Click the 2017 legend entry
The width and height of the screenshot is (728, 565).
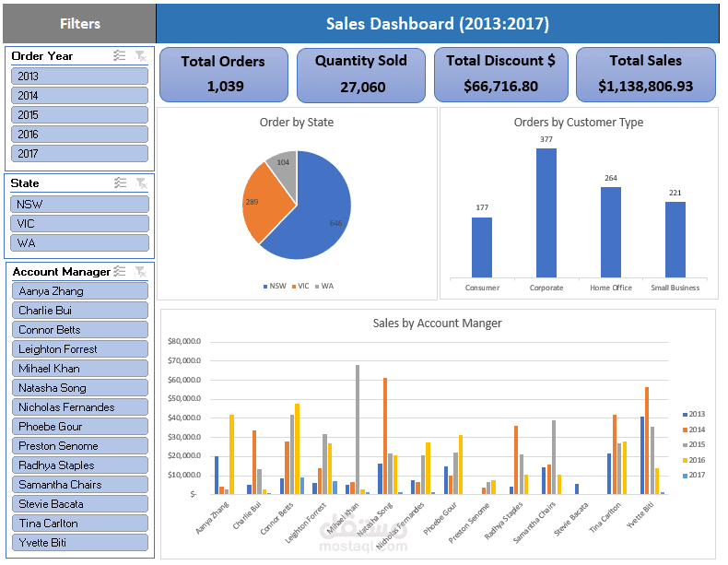694,475
